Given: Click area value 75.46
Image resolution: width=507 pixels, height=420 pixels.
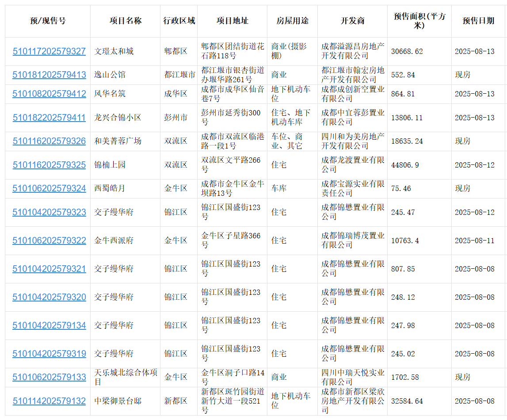Looking at the screenshot, I should [x=401, y=189].
